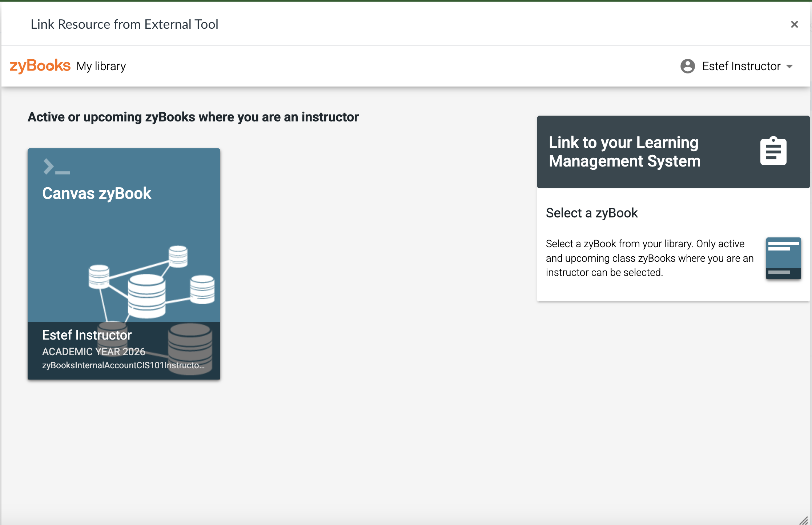The width and height of the screenshot is (812, 525).
Task: Click the orange zyBooks wordmark
Action: pyautogui.click(x=40, y=65)
